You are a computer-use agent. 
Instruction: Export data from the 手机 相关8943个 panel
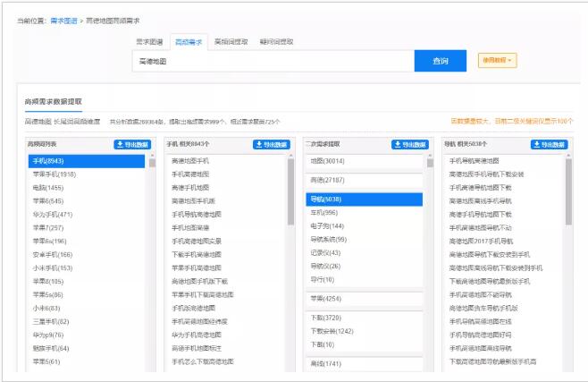(x=272, y=144)
